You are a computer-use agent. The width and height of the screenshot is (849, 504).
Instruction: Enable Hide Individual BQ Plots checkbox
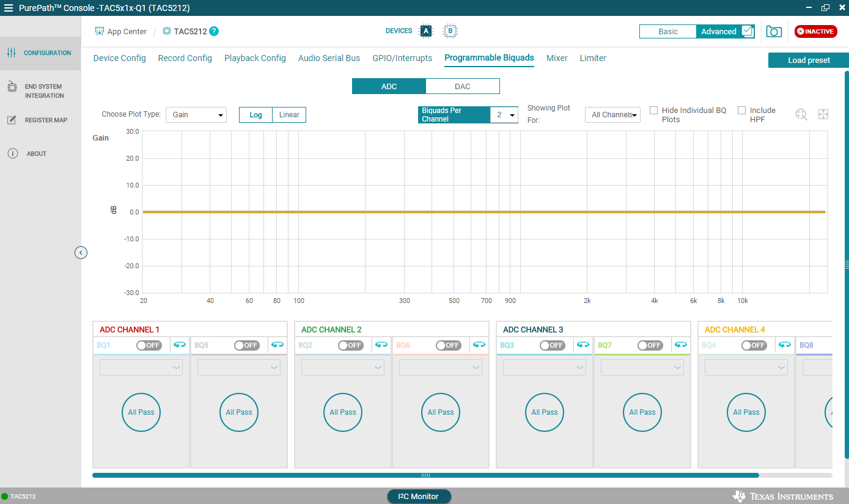pyautogui.click(x=654, y=111)
